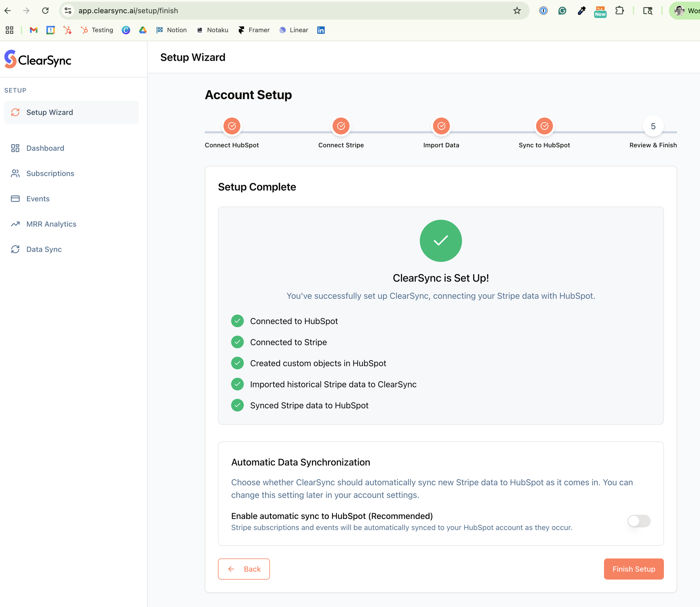
Task: Click the Connect HubSpot step circle
Action: pos(232,126)
